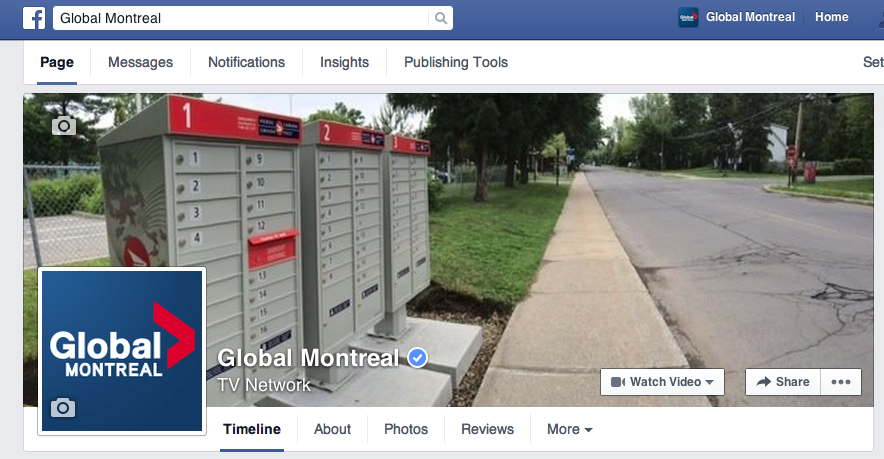This screenshot has height=459, width=884.
Task: Click the search magnifier icon
Action: (441, 18)
